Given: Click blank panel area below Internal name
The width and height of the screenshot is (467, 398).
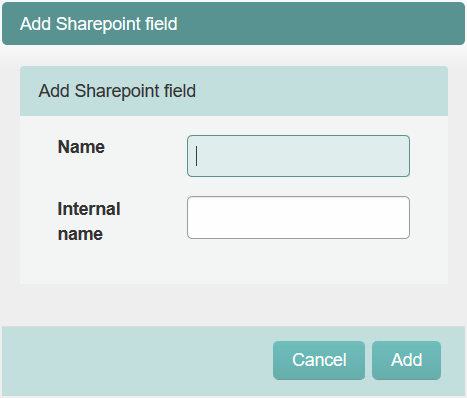Looking at the screenshot, I should [x=234, y=263].
